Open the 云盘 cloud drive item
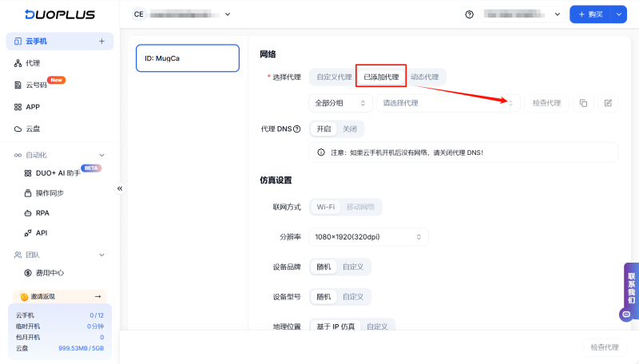Viewport: 639px width, 364px height. click(x=32, y=129)
